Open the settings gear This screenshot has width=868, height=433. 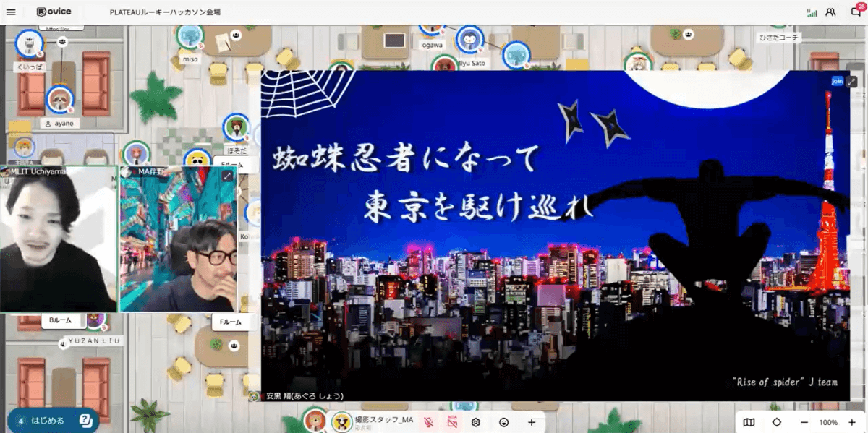476,422
